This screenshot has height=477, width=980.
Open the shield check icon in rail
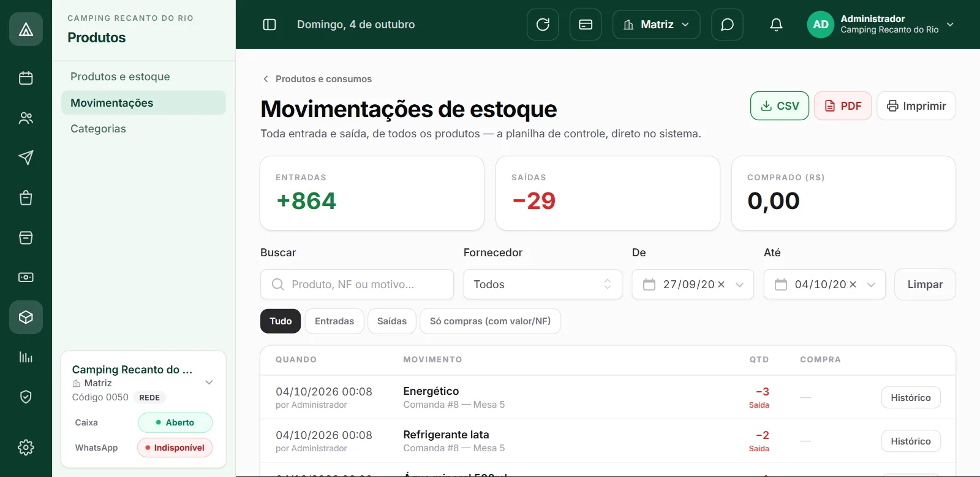26,397
